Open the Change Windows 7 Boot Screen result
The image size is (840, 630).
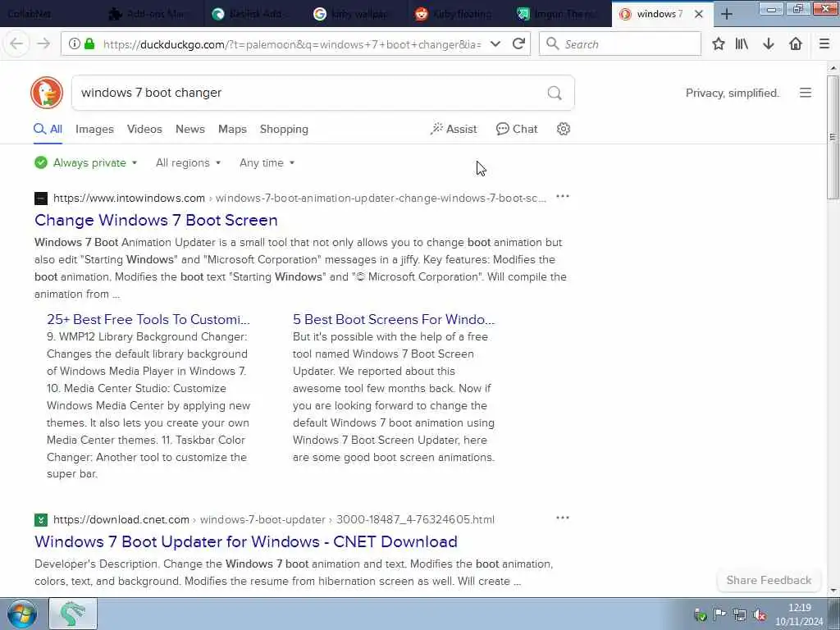pyautogui.click(x=156, y=220)
